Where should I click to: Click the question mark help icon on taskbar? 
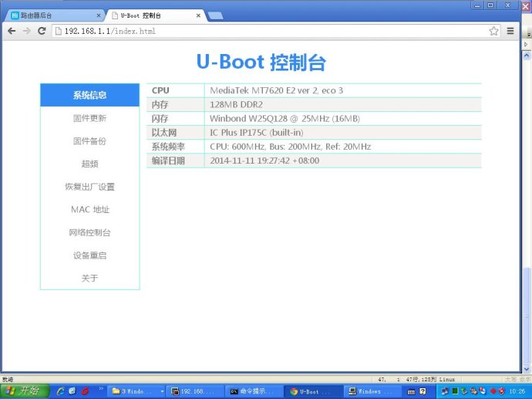pyautogui.click(x=423, y=391)
